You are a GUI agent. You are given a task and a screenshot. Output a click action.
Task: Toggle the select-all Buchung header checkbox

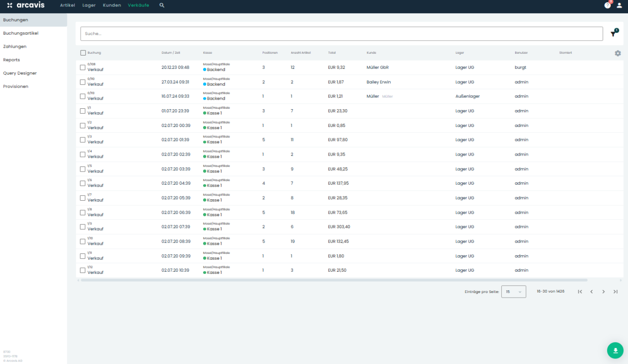tap(83, 53)
